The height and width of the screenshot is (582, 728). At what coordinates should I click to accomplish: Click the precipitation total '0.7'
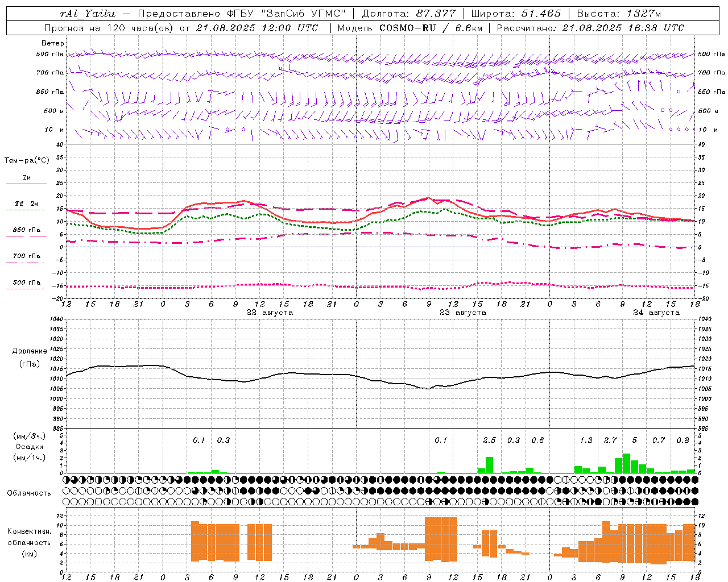click(659, 440)
